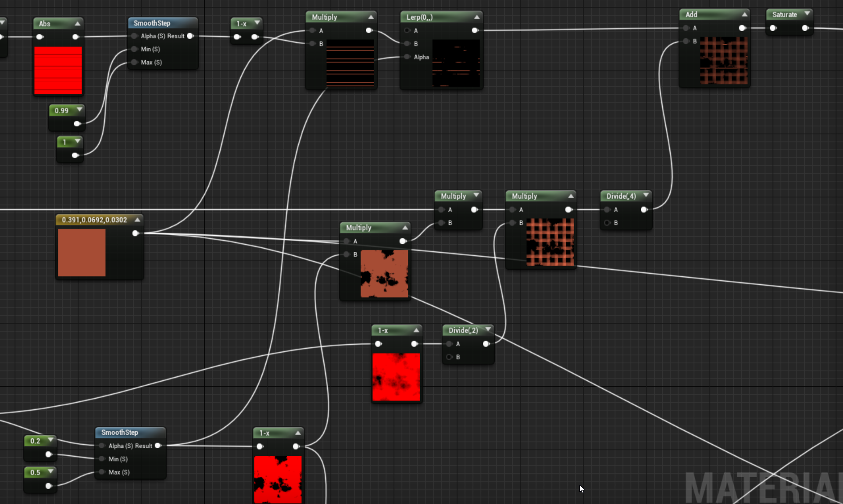Expand the Saturate node preview arrow
Screen dimensions: 843x504
tap(807, 14)
